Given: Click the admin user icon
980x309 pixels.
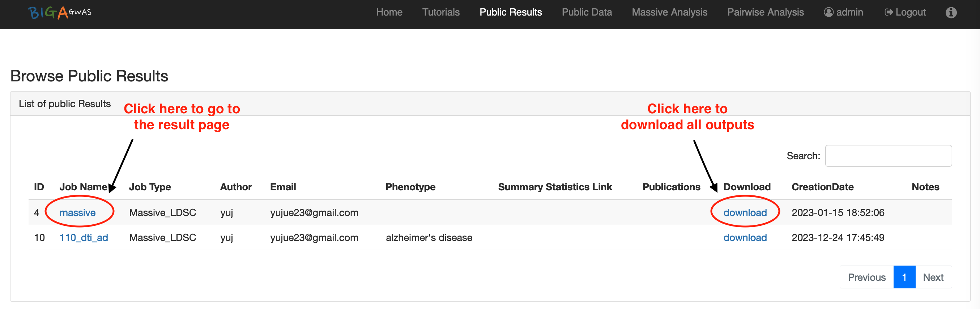Looking at the screenshot, I should pyautogui.click(x=828, y=12).
